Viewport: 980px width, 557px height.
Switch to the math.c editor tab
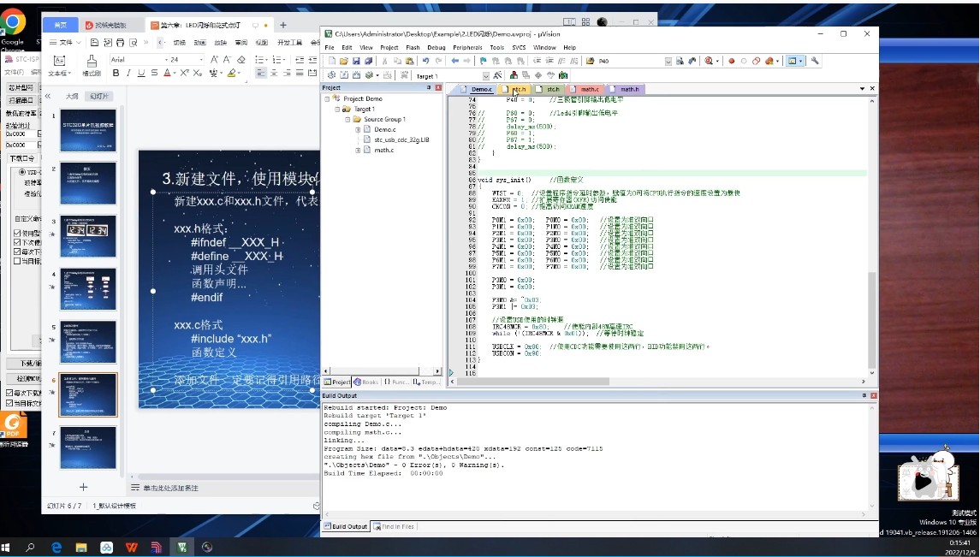[x=585, y=89]
